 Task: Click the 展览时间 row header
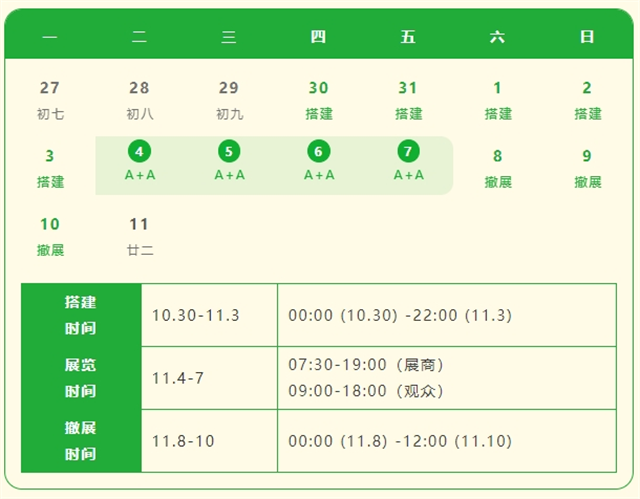point(81,378)
